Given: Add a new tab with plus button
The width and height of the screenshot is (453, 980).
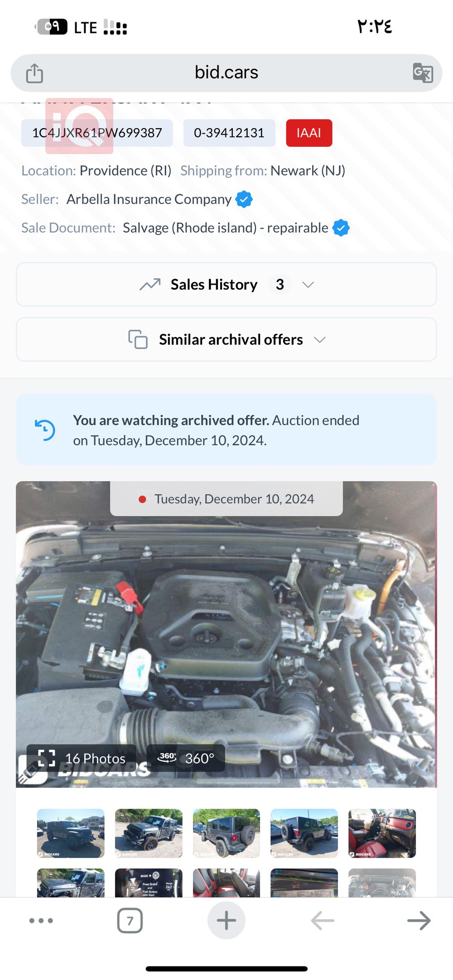Looking at the screenshot, I should coord(226,921).
